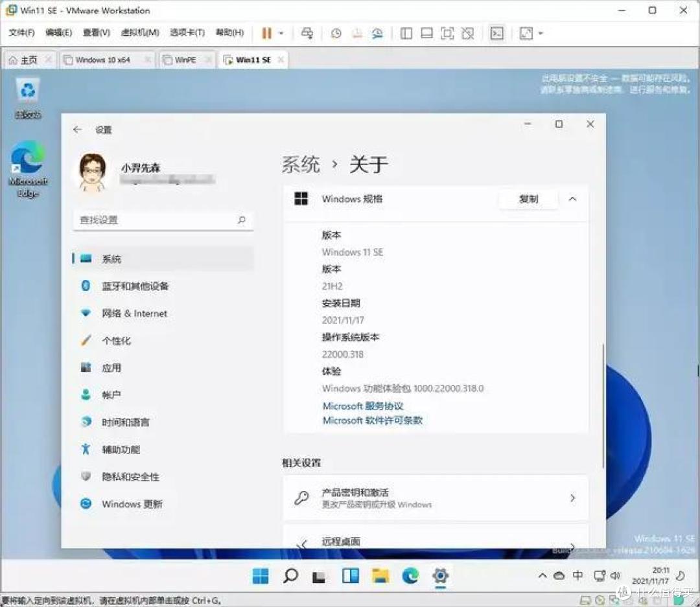Open the pause button dropdown arrow
The width and height of the screenshot is (700, 607).
point(281,33)
